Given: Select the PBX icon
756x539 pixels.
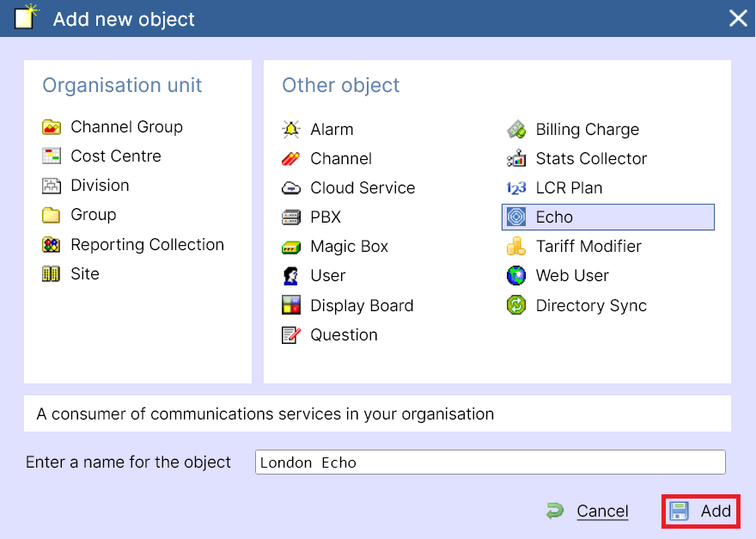Looking at the screenshot, I should point(291,217).
